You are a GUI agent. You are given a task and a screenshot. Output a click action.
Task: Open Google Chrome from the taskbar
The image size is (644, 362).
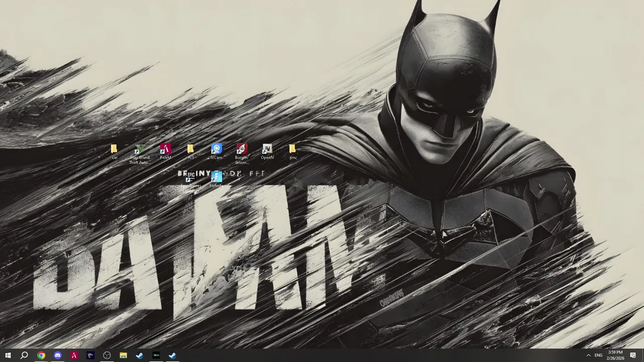coord(41,355)
